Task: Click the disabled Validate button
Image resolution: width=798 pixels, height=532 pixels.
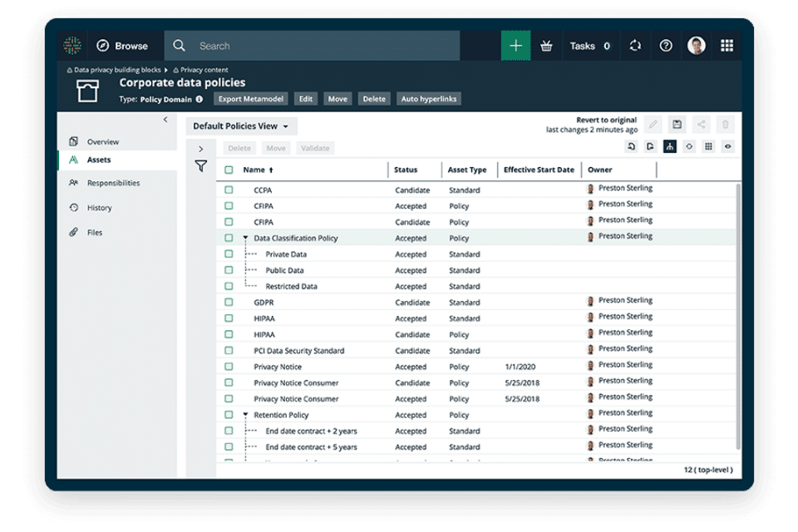Action: (315, 148)
